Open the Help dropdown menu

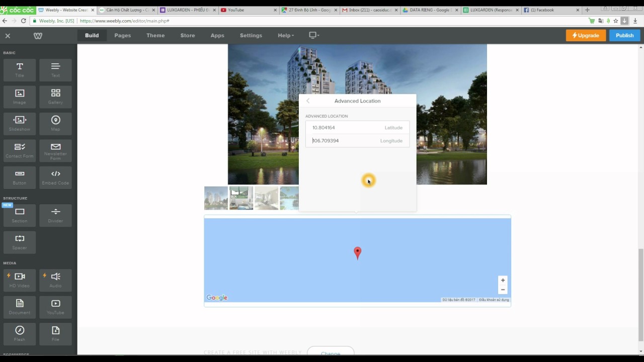point(285,36)
